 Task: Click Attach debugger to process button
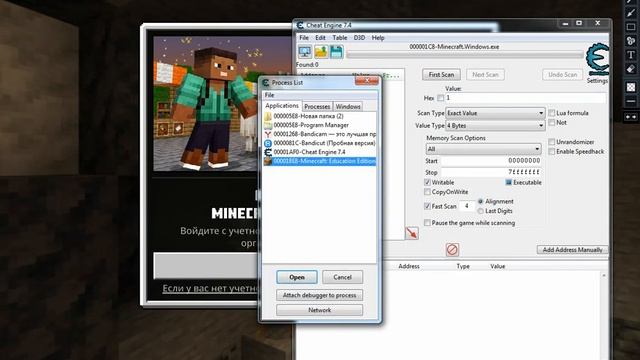pos(319,295)
